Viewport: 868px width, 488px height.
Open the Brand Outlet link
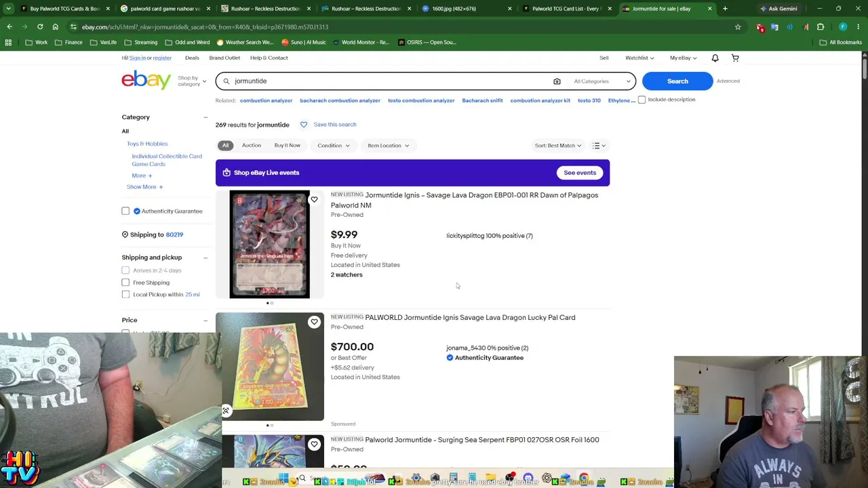(x=224, y=58)
